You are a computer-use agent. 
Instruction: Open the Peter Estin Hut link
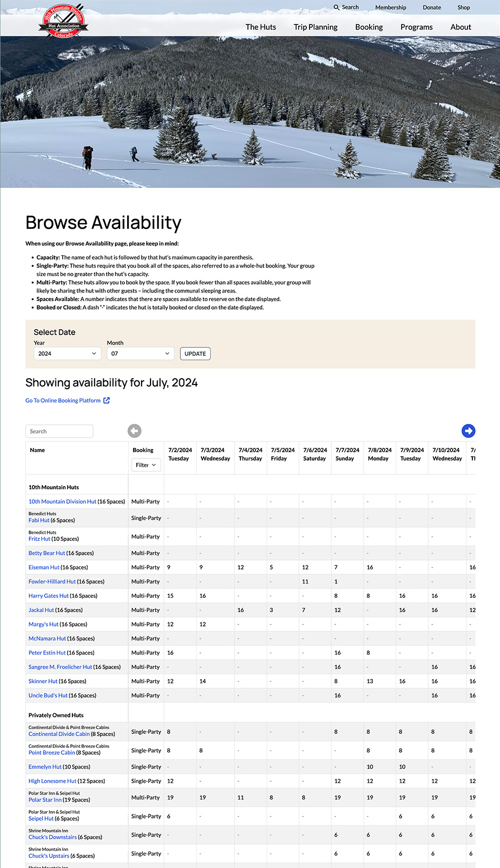47,653
